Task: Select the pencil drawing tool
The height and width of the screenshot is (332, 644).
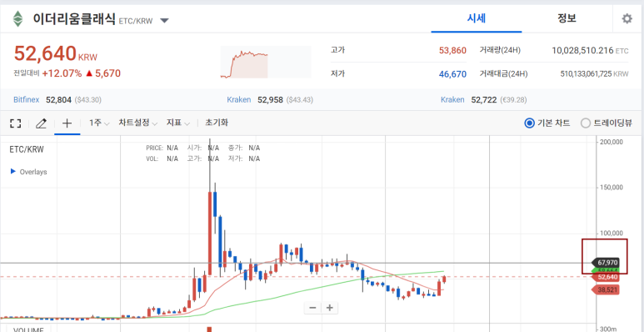Action: (41, 123)
